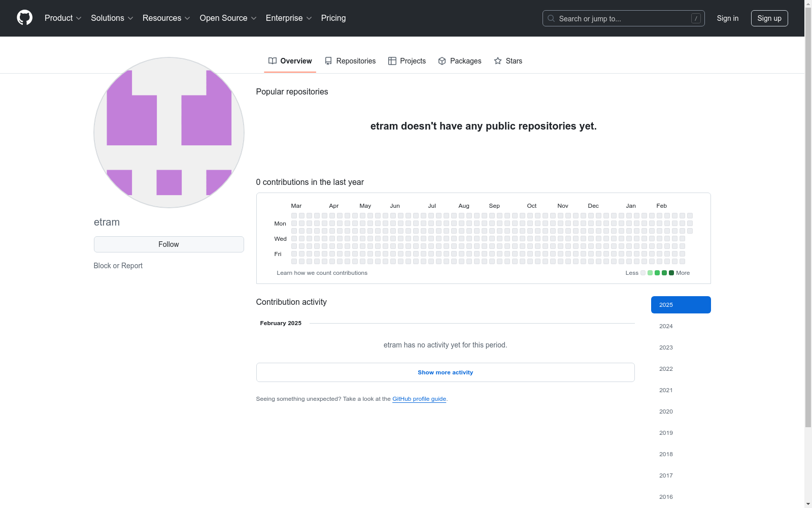Click the Stars star icon
812x508 pixels.
(x=498, y=61)
